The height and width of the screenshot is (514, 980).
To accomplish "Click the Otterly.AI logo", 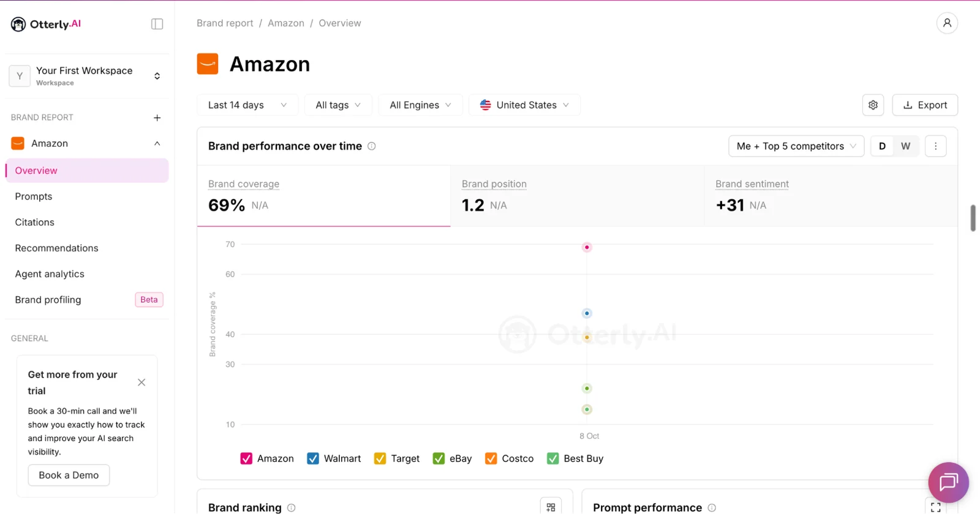I will click(46, 24).
